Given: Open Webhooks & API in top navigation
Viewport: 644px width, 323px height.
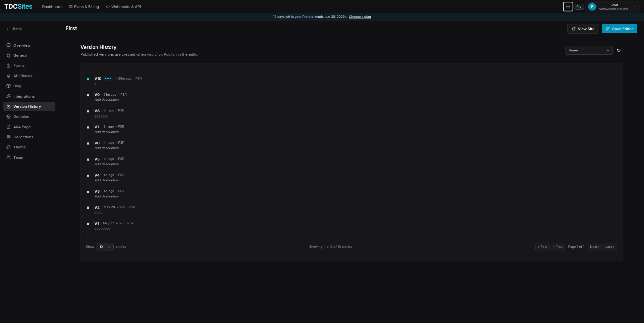Looking at the screenshot, I should click(123, 7).
